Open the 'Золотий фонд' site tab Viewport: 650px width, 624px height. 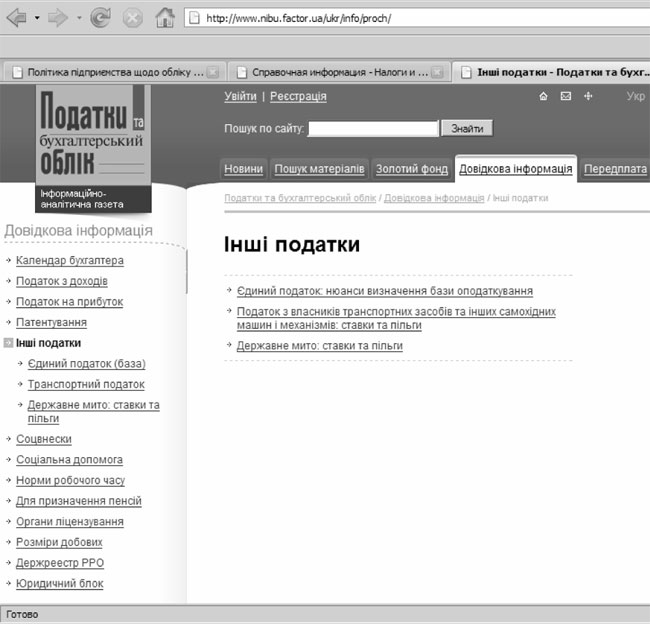tap(411, 169)
